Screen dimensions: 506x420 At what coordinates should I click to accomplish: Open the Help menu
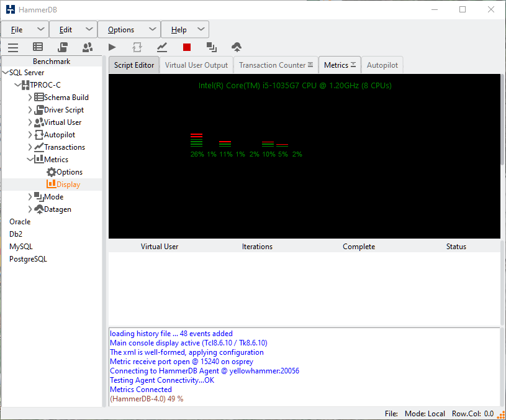click(185, 30)
